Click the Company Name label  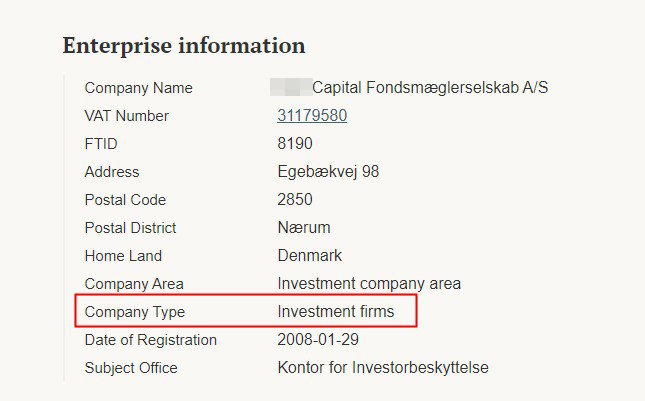coord(139,88)
